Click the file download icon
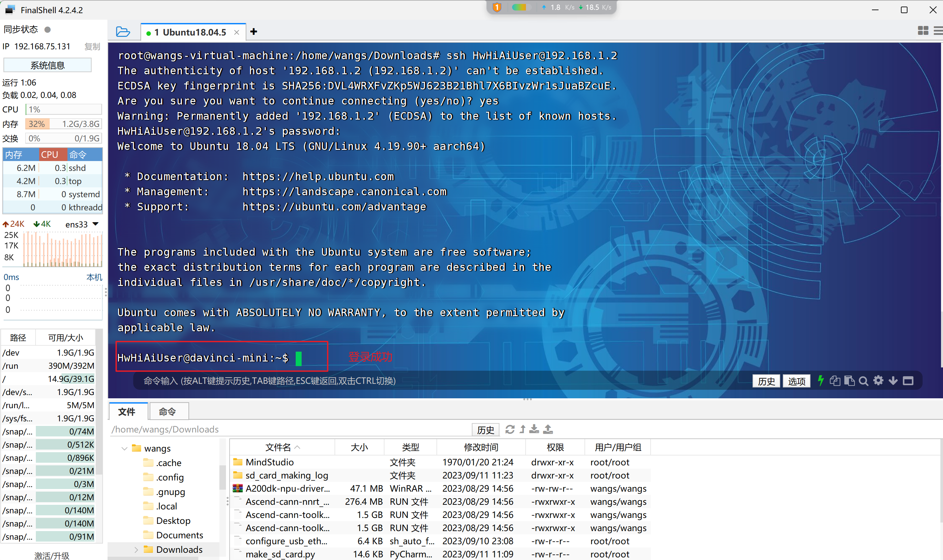The height and width of the screenshot is (560, 943). pos(534,430)
